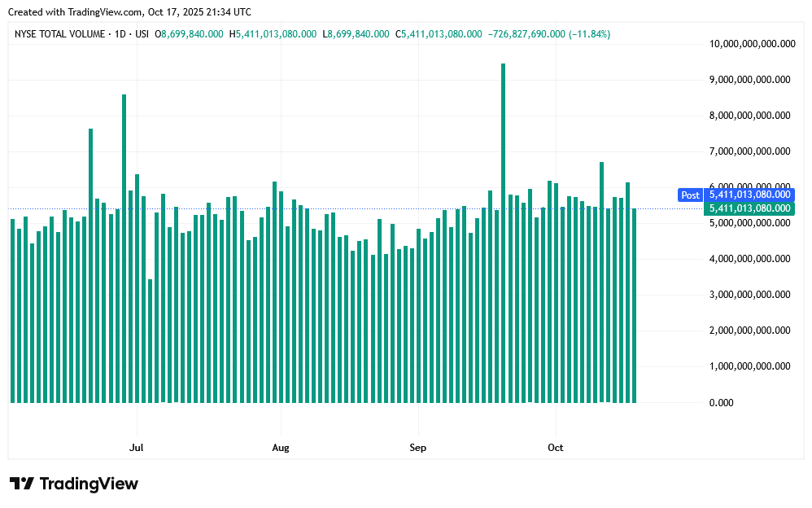Screen dimensions: 812x508
Task: Click the TradingView logo icon
Action: coord(22,484)
